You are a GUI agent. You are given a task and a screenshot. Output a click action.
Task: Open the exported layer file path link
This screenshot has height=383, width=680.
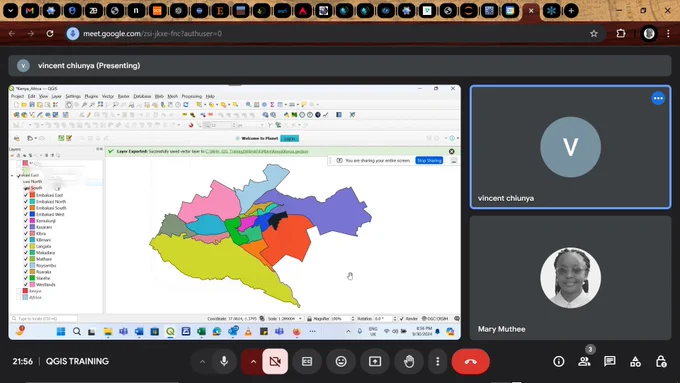pos(257,151)
